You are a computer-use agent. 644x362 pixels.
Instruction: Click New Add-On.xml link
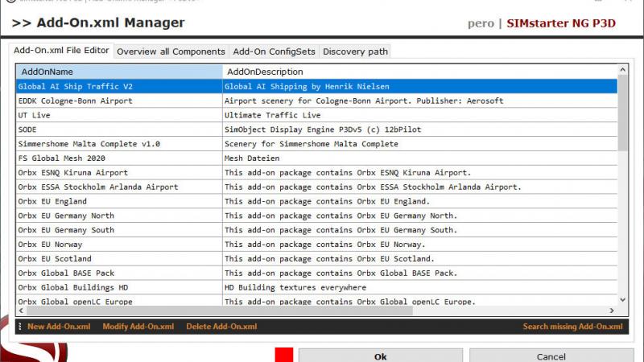tap(59, 327)
